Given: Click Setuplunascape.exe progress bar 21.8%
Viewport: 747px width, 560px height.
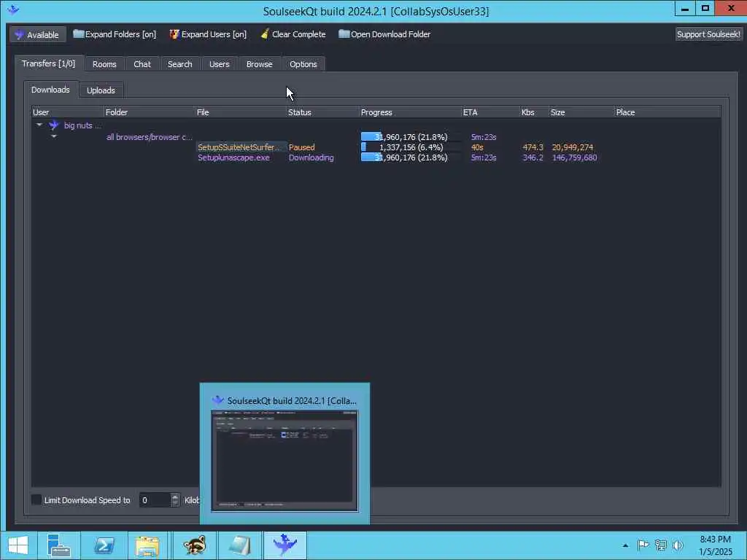Looking at the screenshot, I should pos(410,157).
